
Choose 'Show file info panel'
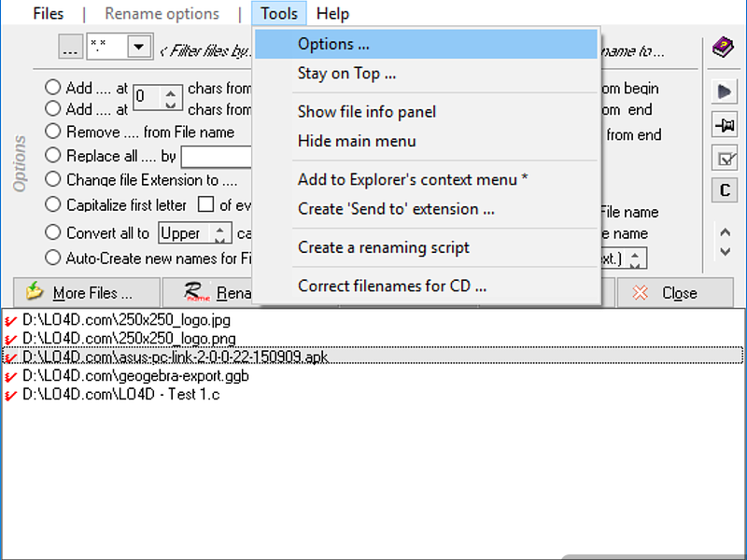tap(426, 111)
